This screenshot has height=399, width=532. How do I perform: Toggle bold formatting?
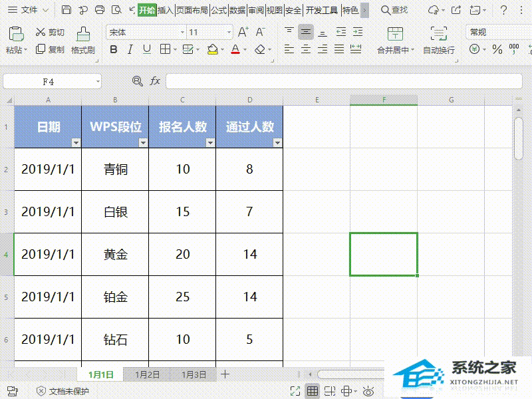114,49
